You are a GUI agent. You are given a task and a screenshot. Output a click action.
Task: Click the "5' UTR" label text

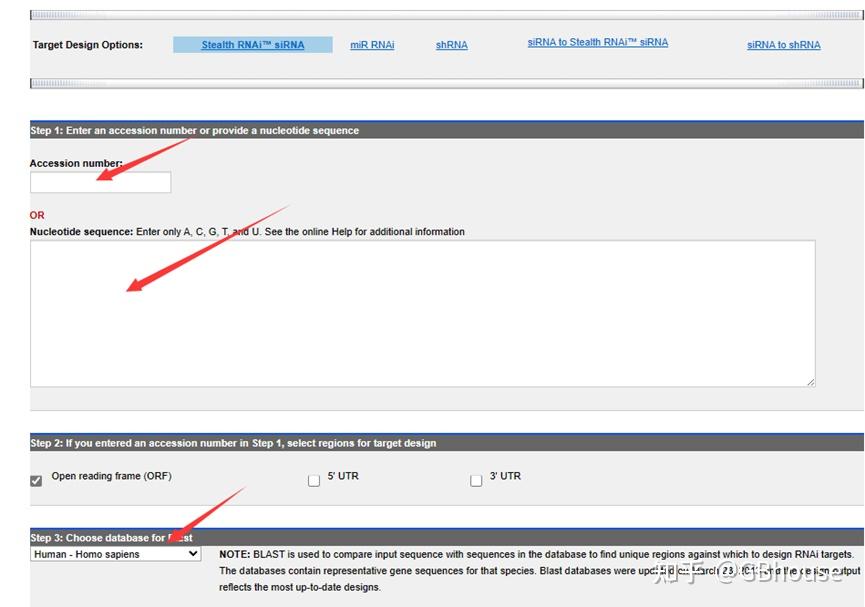[343, 476]
